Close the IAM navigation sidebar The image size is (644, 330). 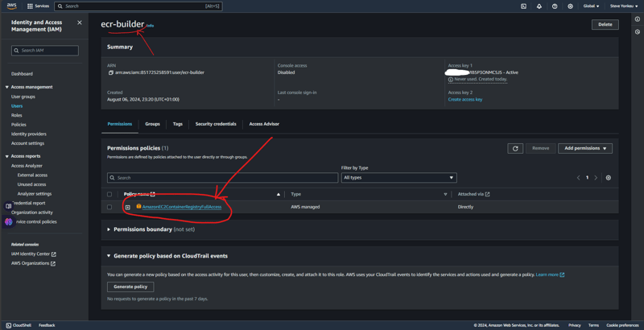click(x=80, y=23)
